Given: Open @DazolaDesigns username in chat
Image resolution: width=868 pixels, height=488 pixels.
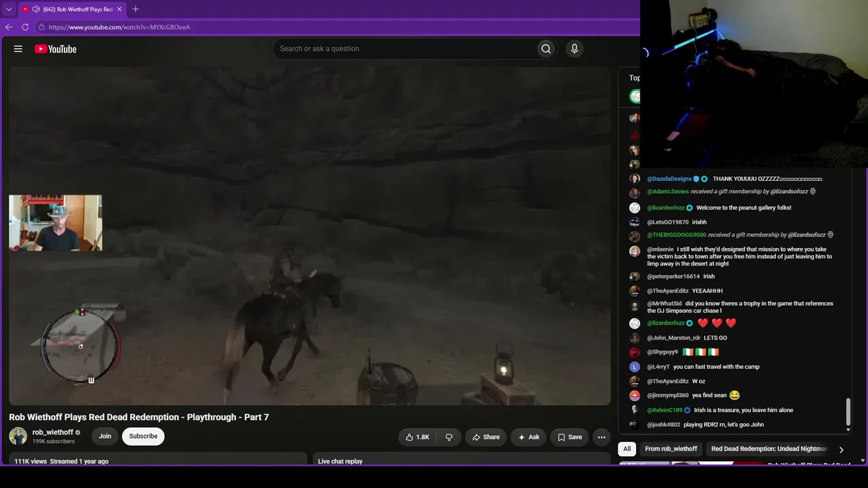Looking at the screenshot, I should [x=669, y=179].
